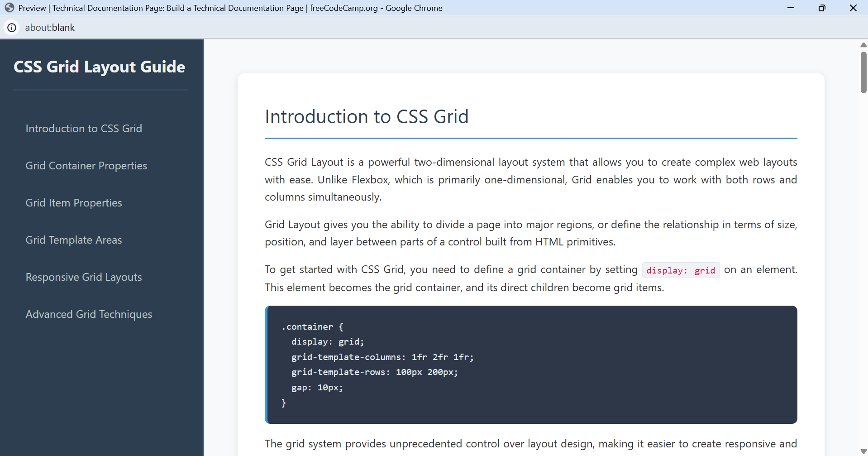868x456 pixels.
Task: Go to Grid Container Properties section
Action: click(x=86, y=166)
